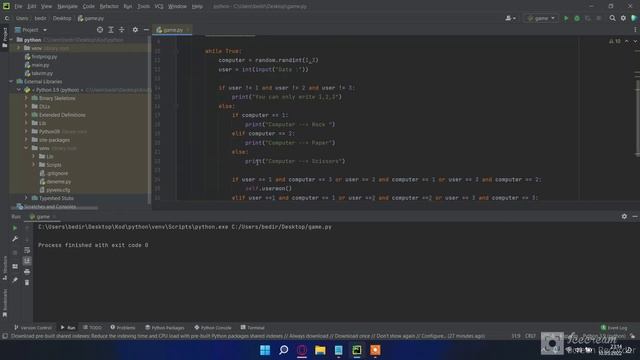
Task: Rerun game using Run panel play icon
Action: (x=15, y=228)
